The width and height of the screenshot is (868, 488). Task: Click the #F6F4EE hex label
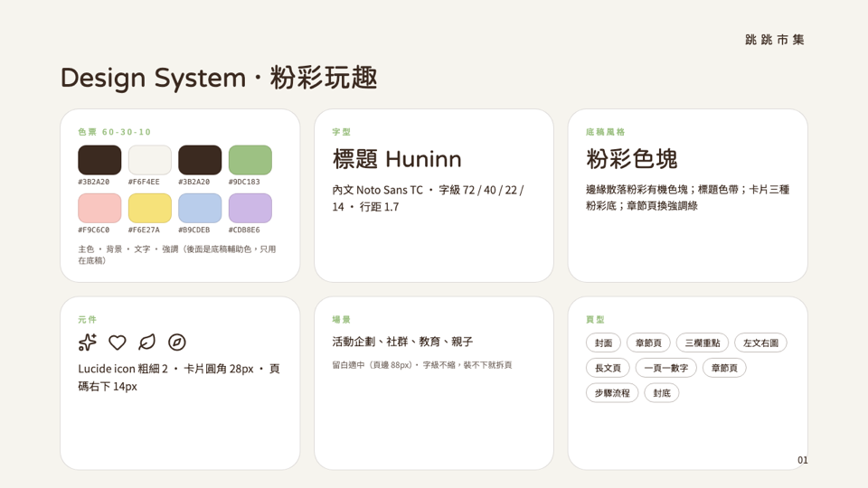(x=144, y=182)
